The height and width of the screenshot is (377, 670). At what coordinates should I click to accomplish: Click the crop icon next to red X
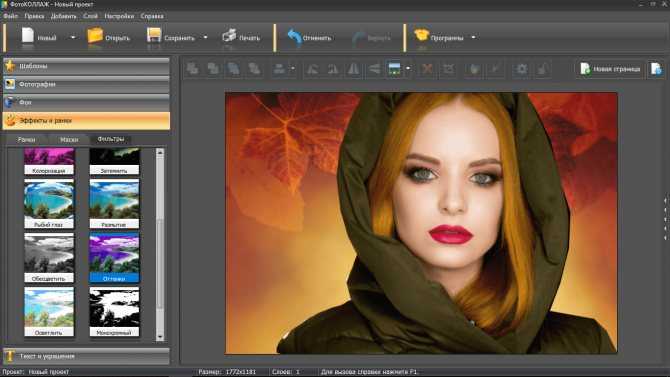tap(448, 69)
